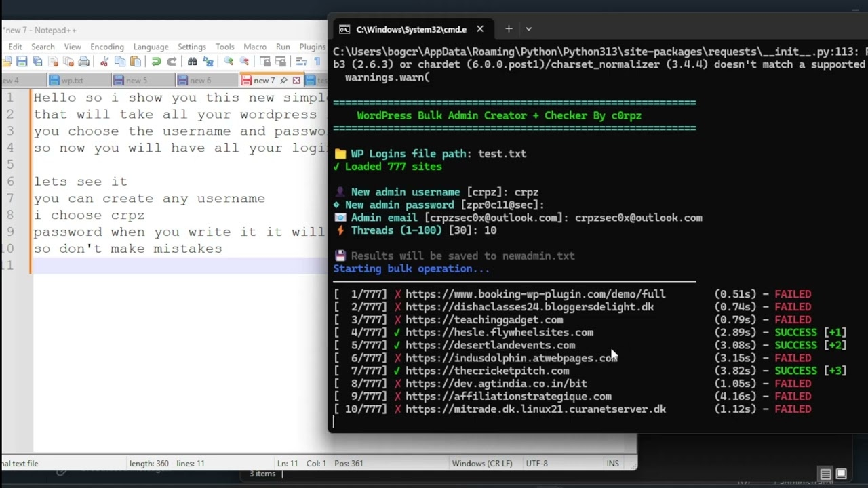Open the terminal new tab dropdown chevron
The height and width of the screenshot is (488, 868).
(x=529, y=29)
